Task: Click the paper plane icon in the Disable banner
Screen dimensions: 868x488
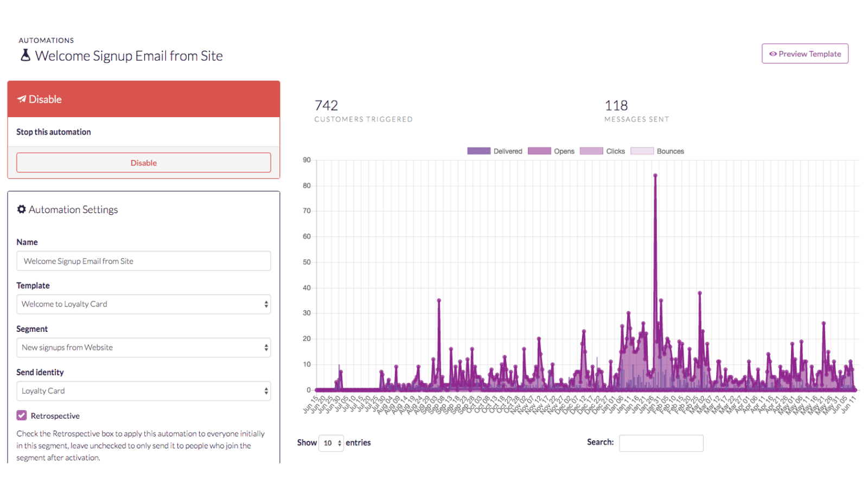Action: click(21, 99)
